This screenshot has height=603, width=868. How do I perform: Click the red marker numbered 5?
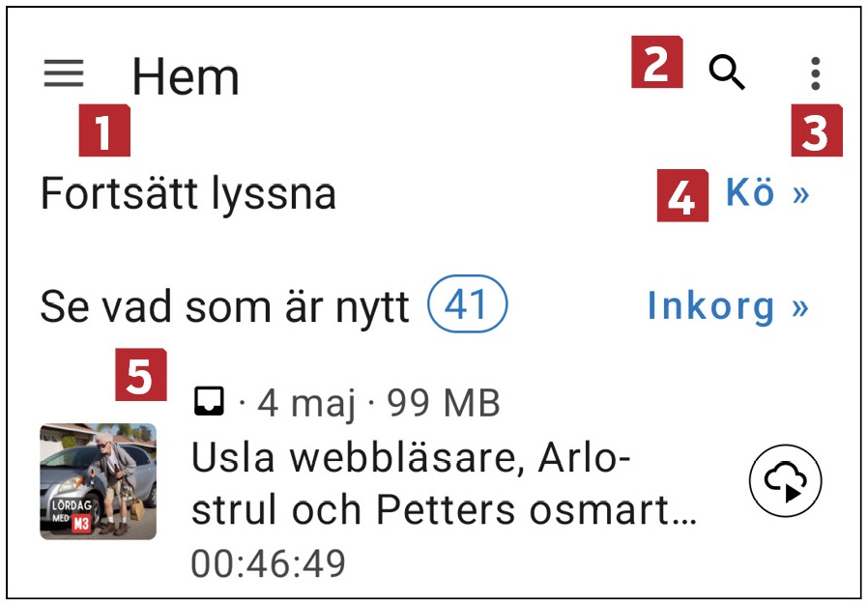pos(140,374)
